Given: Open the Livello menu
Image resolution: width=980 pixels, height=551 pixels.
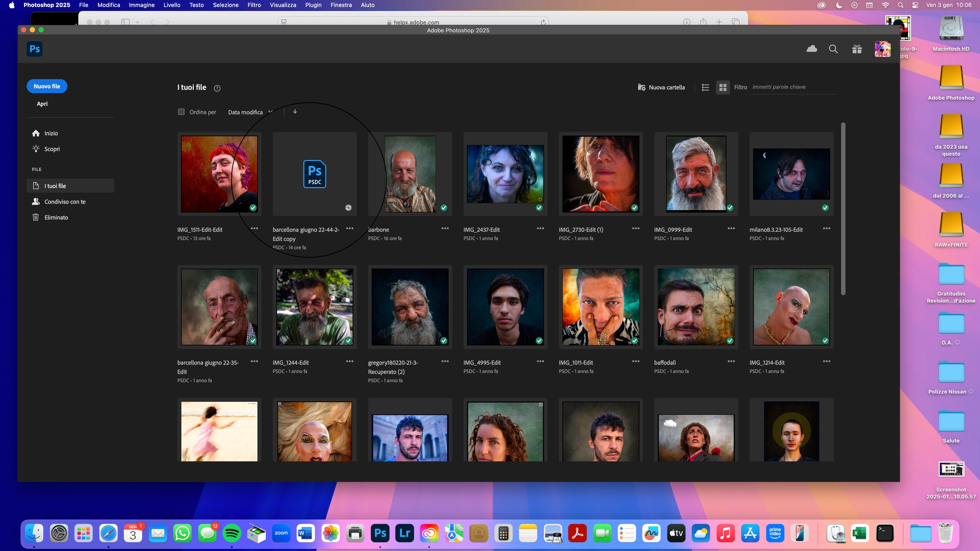Looking at the screenshot, I should [x=171, y=5].
